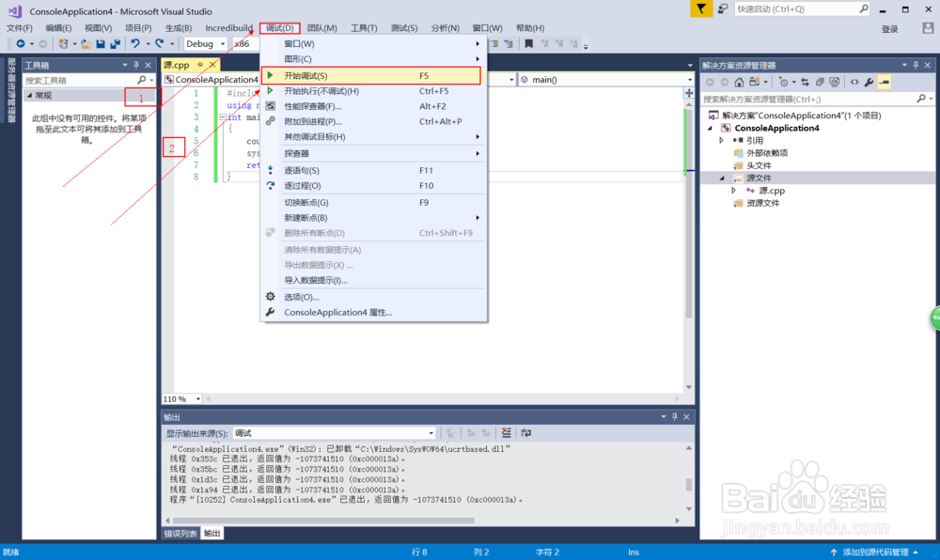Click the Solution Explorer search field
Viewport: 940px width, 560px height.
tap(809, 99)
